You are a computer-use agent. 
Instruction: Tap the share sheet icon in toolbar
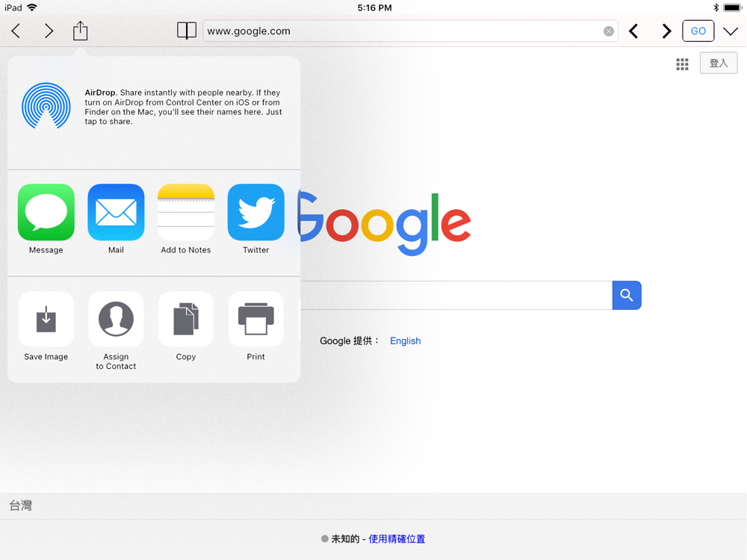(80, 31)
